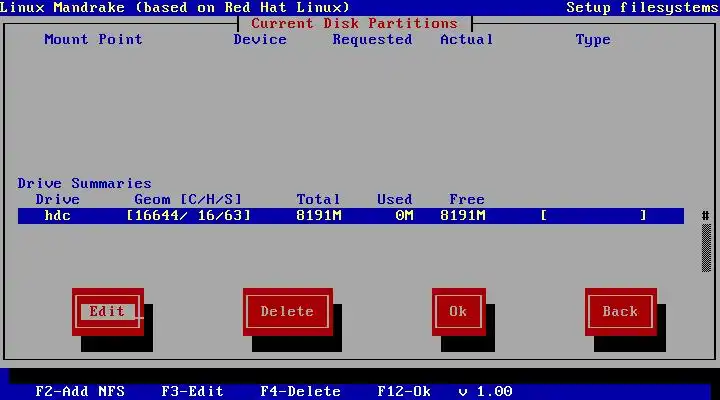
Task: Select the hdc drive row
Action: (x=351, y=216)
